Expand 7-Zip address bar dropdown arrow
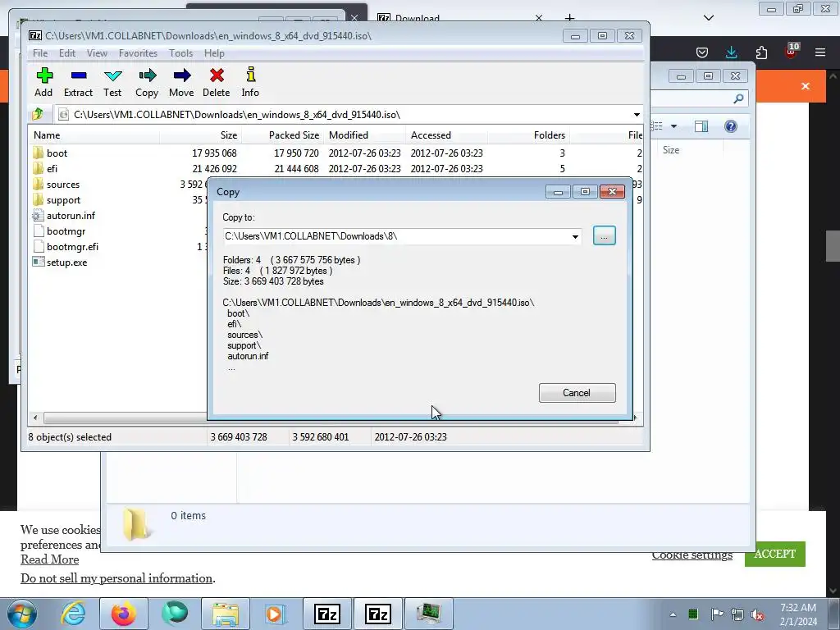The width and height of the screenshot is (840, 630). [637, 115]
